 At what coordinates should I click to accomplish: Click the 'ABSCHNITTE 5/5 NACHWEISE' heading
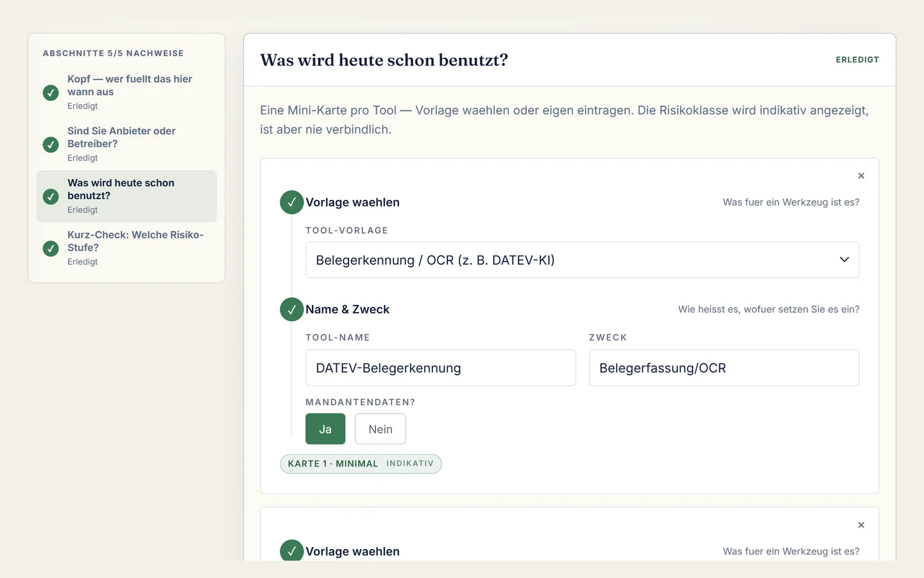click(114, 53)
